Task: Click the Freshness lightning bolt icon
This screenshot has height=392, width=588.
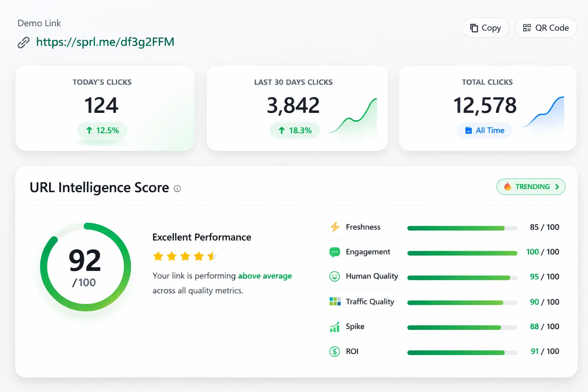Action: click(335, 227)
